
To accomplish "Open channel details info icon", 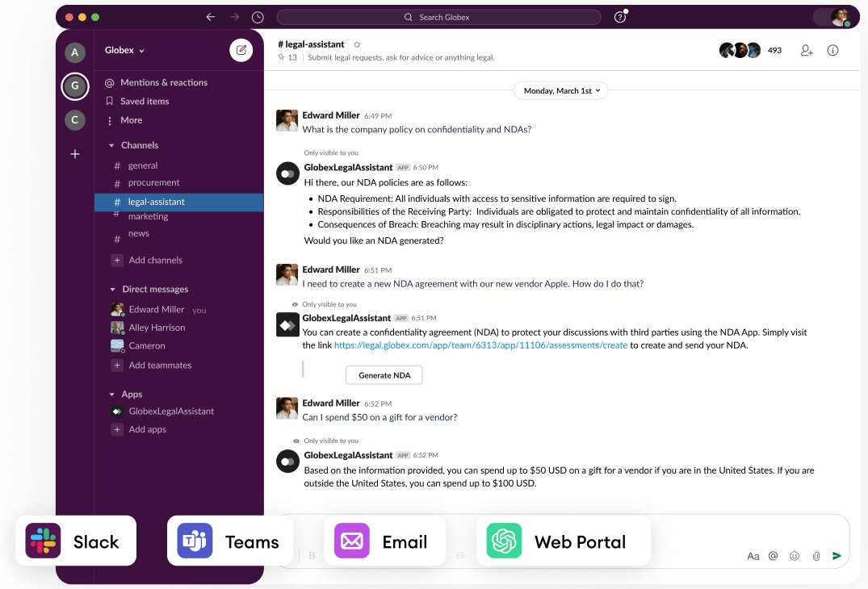I will coord(832,50).
